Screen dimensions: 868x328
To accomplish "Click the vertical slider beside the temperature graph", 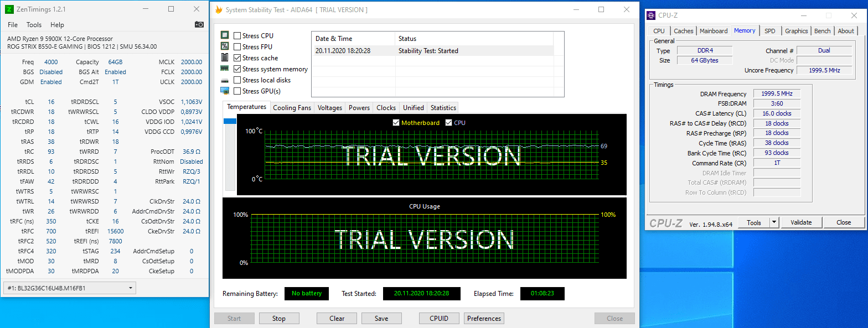I will coord(230,154).
